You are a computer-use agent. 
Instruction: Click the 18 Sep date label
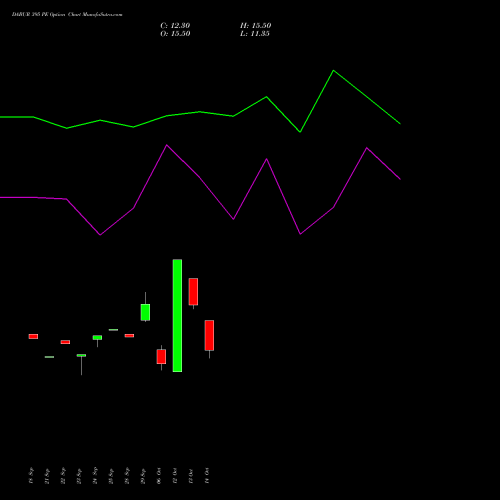tap(31, 475)
